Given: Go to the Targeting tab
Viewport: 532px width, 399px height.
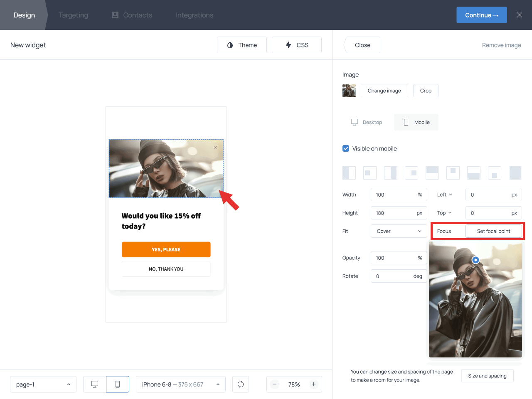Looking at the screenshot, I should tap(73, 15).
